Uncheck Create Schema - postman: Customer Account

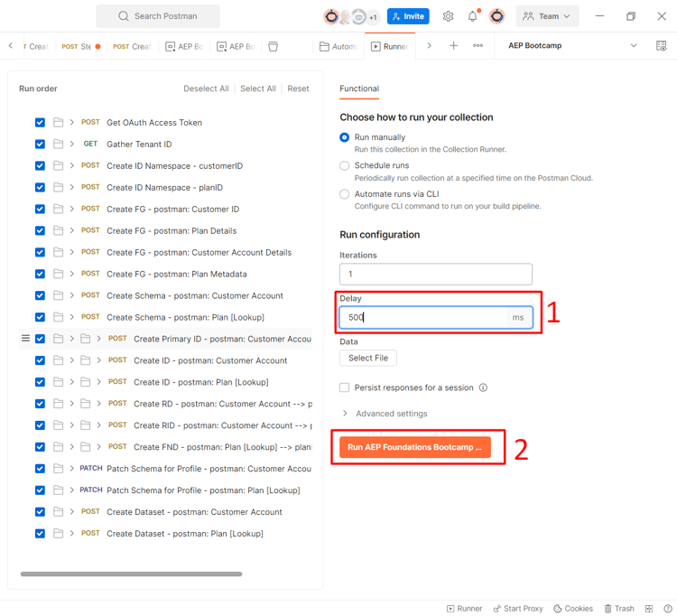pos(40,295)
